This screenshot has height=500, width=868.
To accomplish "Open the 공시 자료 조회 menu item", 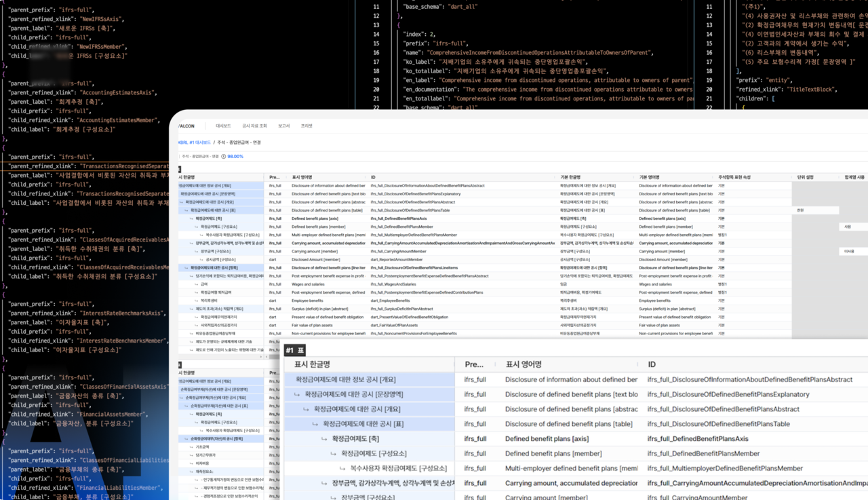I will click(x=254, y=126).
